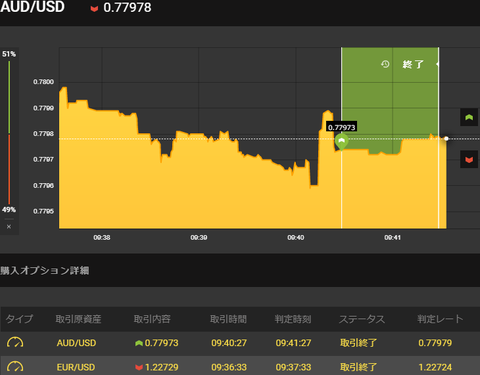Close the sentiment gauge with the X
The image size is (480, 375).
(9, 227)
